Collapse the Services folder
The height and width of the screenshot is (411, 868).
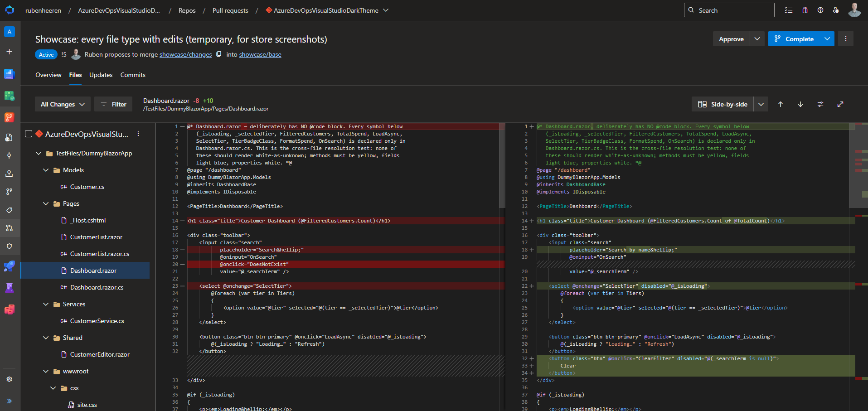46,304
